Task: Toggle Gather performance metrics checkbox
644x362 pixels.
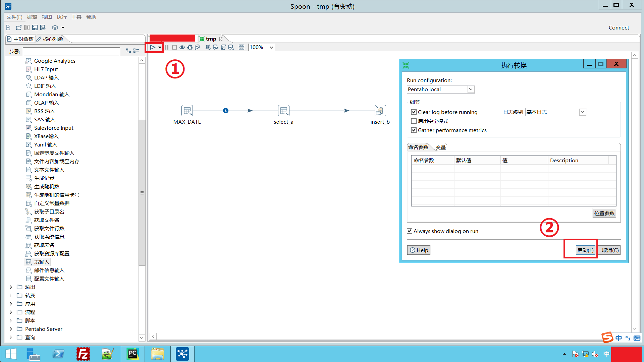Action: point(414,130)
